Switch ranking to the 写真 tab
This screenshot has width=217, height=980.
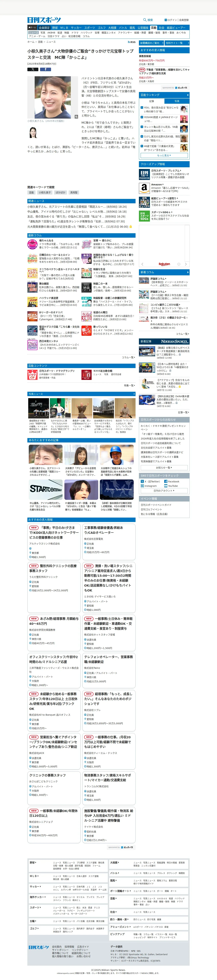177,101
